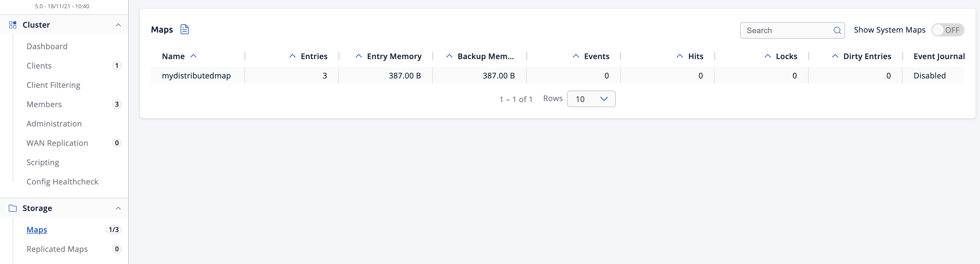Sort the Name column arrow
This screenshot has width=980, height=264.
coord(194,56)
